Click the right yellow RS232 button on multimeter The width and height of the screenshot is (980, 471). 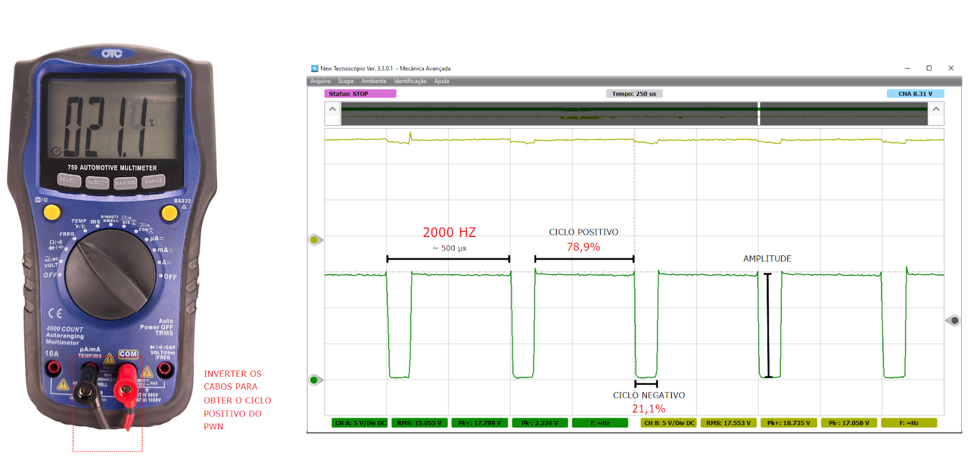[x=169, y=213]
